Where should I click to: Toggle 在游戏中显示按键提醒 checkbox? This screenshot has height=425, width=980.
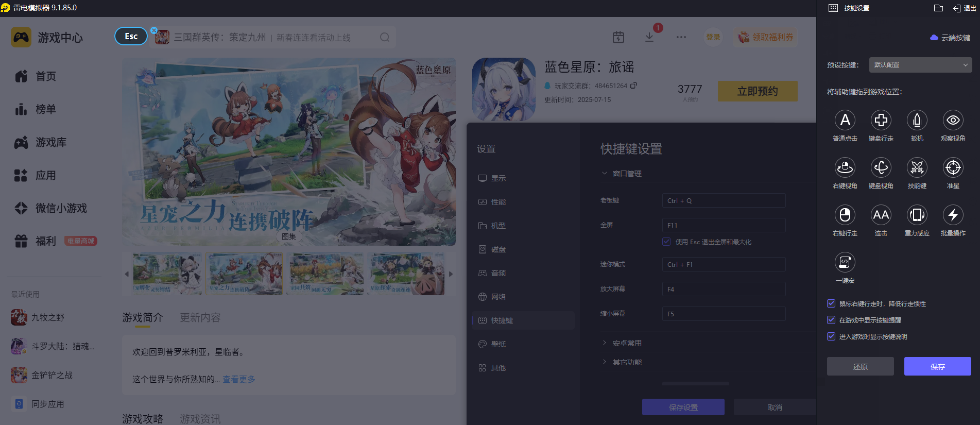click(831, 320)
